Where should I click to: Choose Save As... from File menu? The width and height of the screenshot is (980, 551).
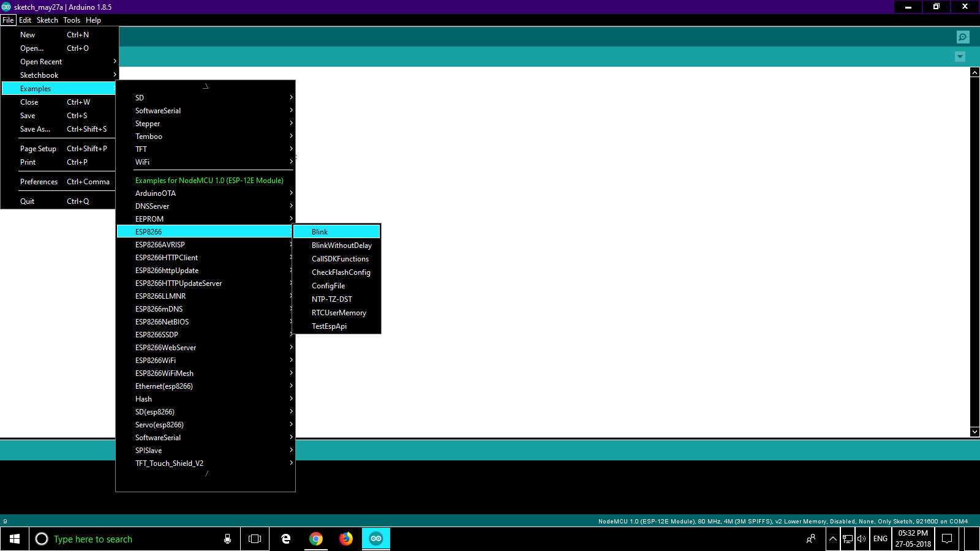pos(59,129)
